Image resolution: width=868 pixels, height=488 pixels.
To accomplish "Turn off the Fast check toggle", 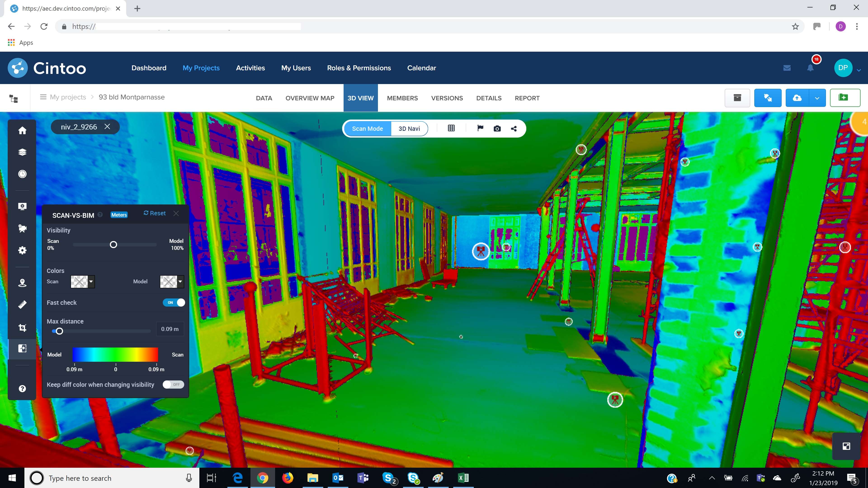I will pyautogui.click(x=174, y=303).
